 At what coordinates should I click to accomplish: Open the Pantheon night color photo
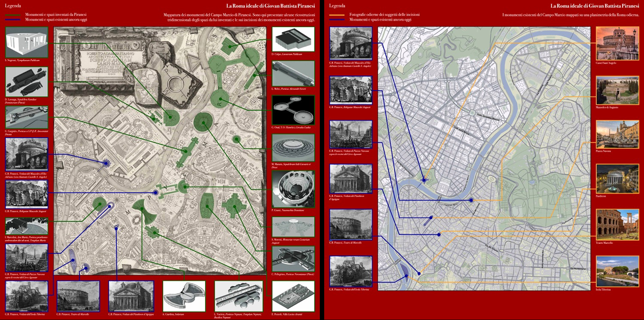pyautogui.click(x=617, y=179)
